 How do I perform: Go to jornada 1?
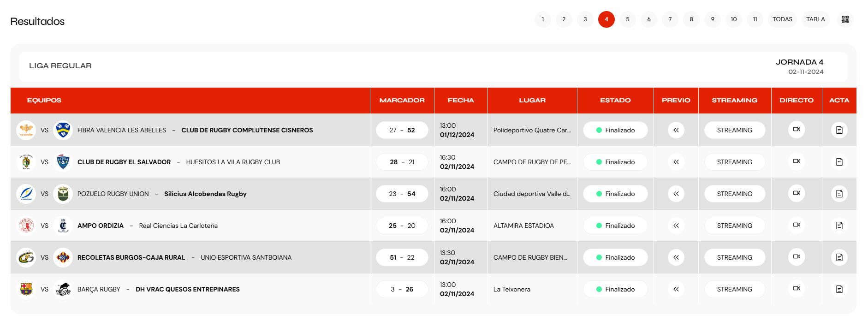pos(543,19)
